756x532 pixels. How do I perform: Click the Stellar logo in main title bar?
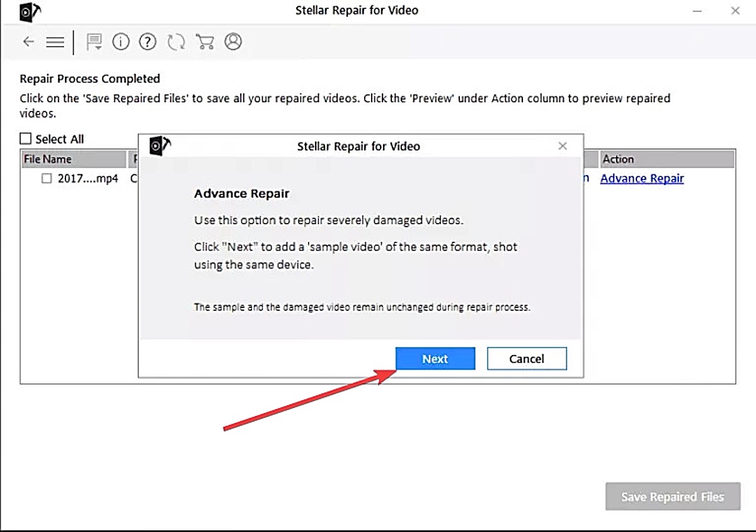click(x=30, y=11)
